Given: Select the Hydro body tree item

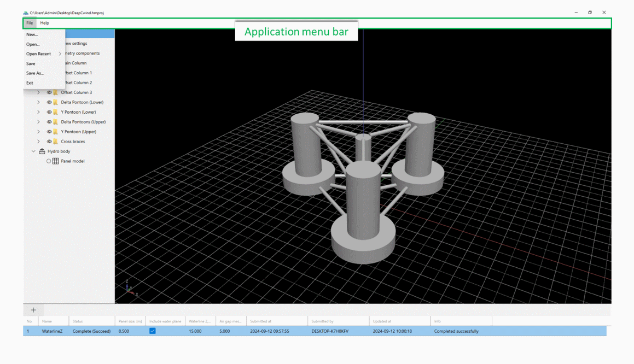Looking at the screenshot, I should (59, 151).
